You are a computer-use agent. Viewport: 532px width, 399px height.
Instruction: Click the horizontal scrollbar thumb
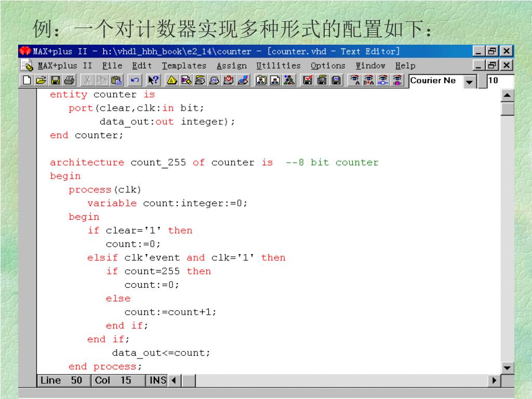click(x=189, y=381)
